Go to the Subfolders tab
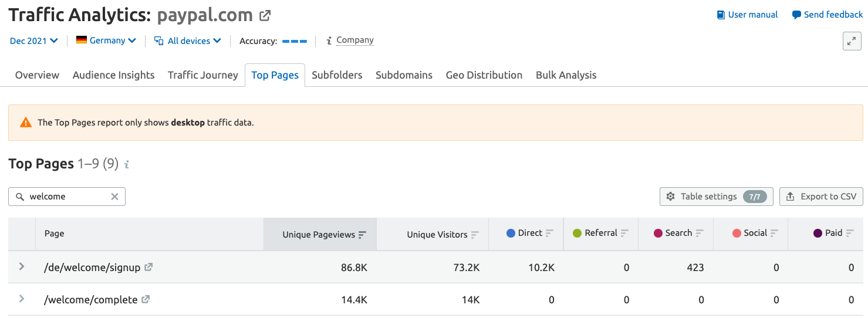The image size is (868, 318). tap(337, 75)
